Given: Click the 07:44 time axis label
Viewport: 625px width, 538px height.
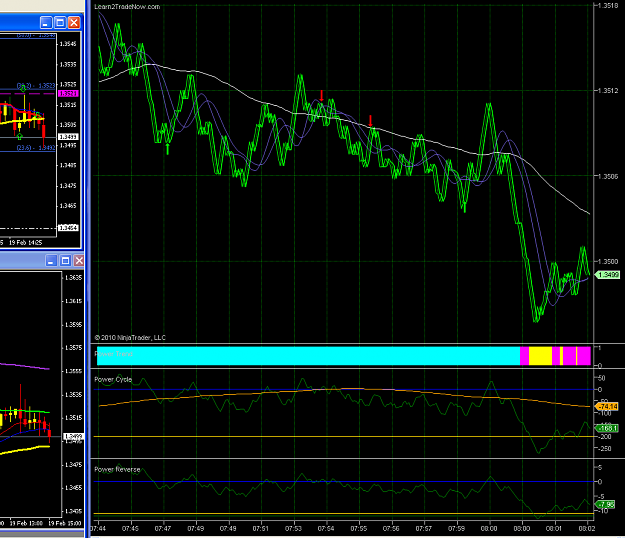Looking at the screenshot, I should (x=98, y=528).
